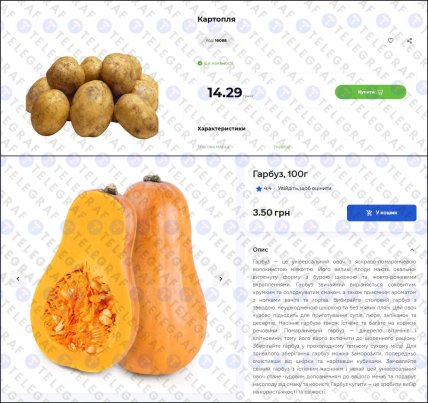Show the previous pumpkin photo

(x=18, y=279)
